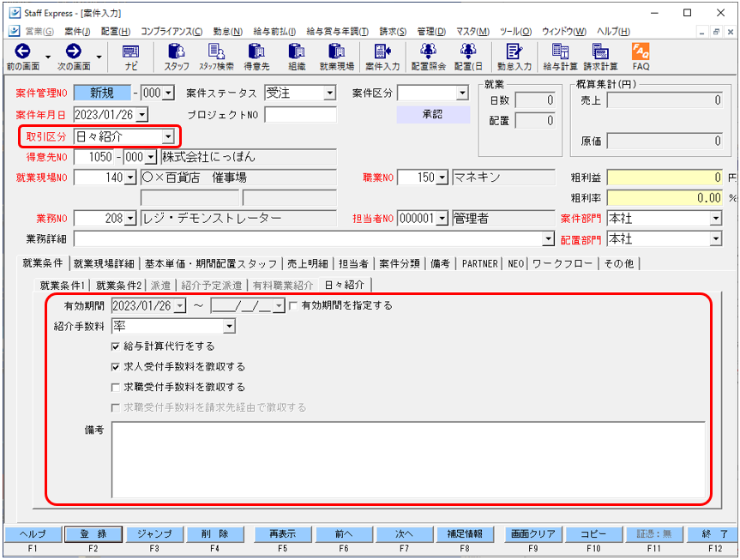
Task: Open the 配置部門 本社 dropdown
Action: [716, 239]
